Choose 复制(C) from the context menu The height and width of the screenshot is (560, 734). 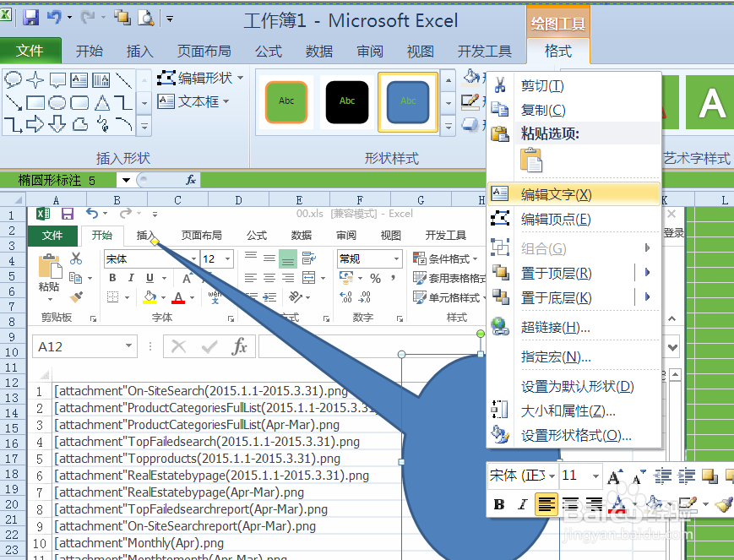click(574, 110)
